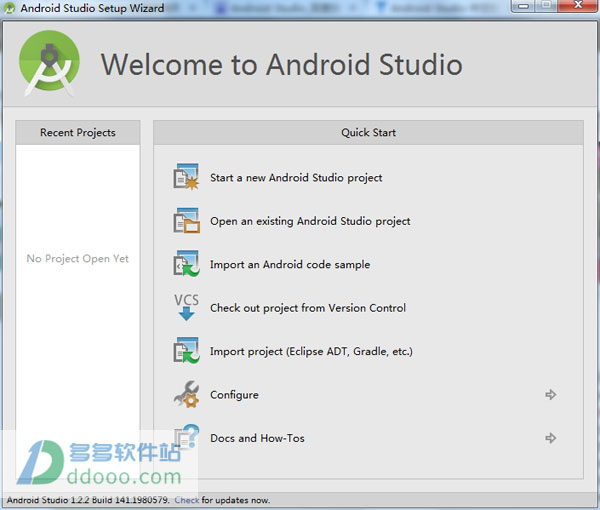Close the Setup Wizard window
Image resolution: width=600 pixels, height=510 pixels.
click(x=578, y=5)
